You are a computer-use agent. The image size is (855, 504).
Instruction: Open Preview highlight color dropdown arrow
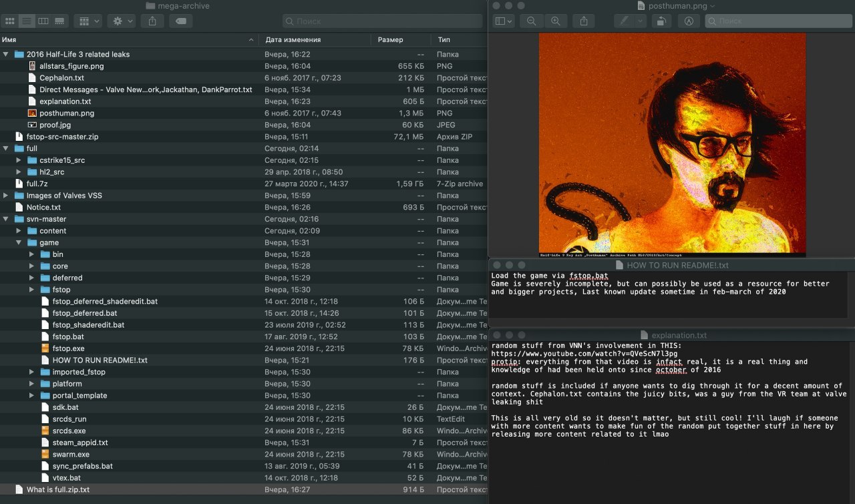[641, 21]
